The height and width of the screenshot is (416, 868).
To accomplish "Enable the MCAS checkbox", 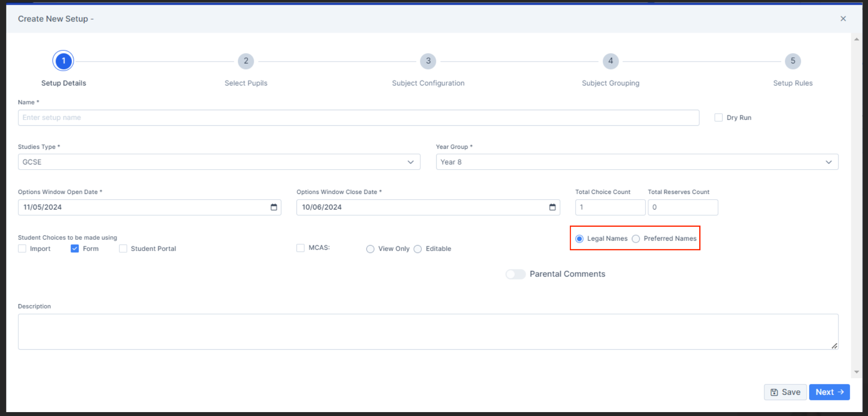I will coord(300,248).
